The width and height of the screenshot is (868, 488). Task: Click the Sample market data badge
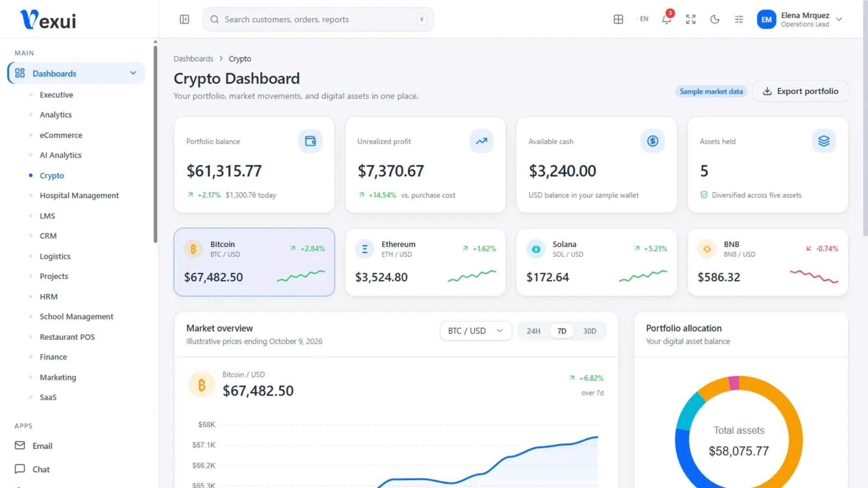click(711, 91)
